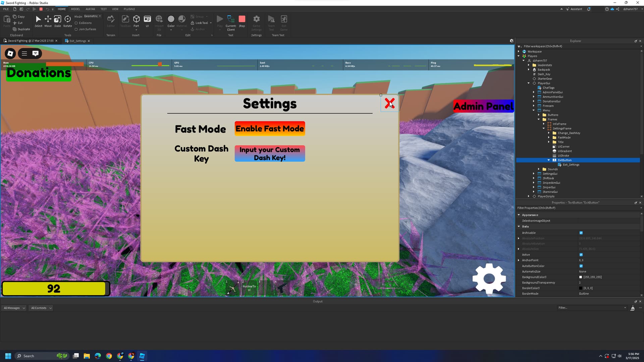Open notifications bell icon
This screenshot has height=362, width=644.
pyautogui.click(x=589, y=9)
